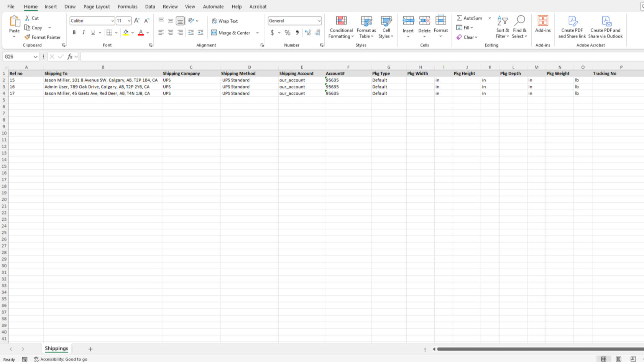The width and height of the screenshot is (644, 362).
Task: Switch to the Page Layout tab
Action: click(x=97, y=7)
